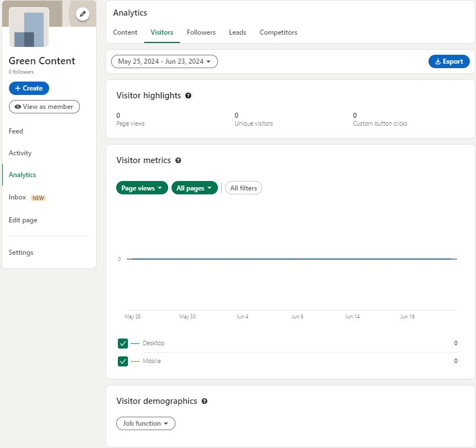The width and height of the screenshot is (476, 448).
Task: Click the Green Content company logo
Action: coord(29,28)
